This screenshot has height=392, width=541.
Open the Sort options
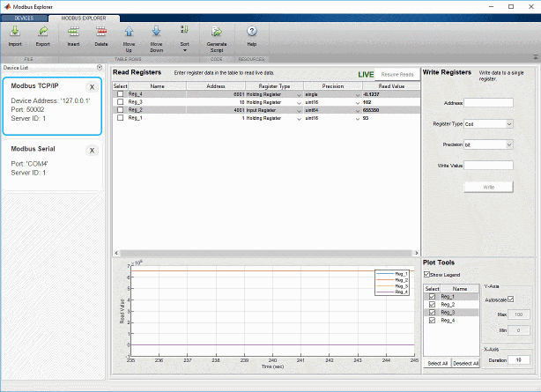click(x=184, y=39)
